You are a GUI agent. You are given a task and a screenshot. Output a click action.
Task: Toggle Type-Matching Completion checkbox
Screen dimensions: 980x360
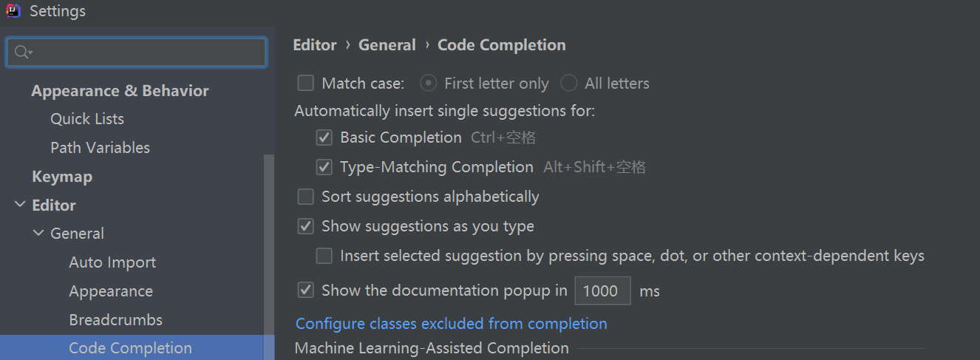coord(324,167)
